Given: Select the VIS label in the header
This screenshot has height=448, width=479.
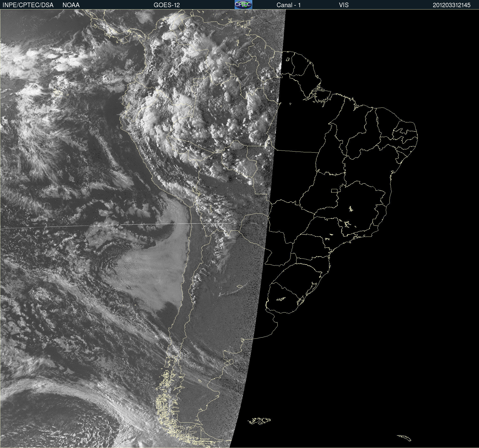Looking at the screenshot, I should 344,5.
